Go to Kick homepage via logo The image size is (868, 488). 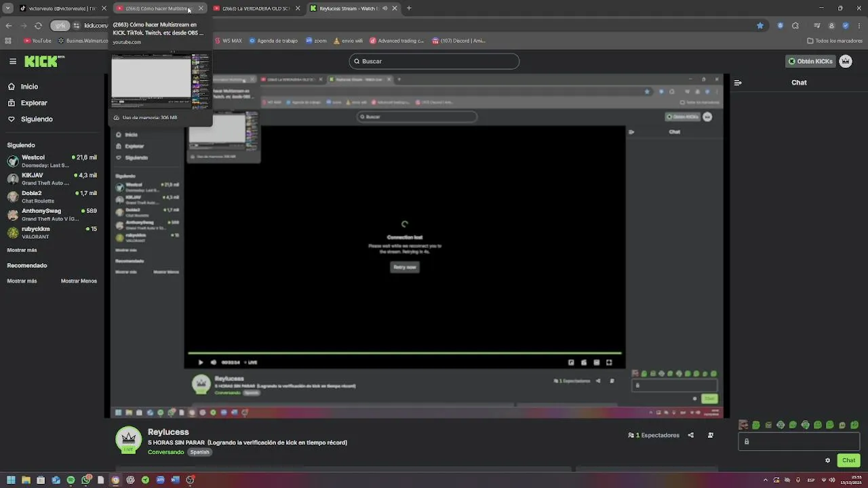pos(43,61)
